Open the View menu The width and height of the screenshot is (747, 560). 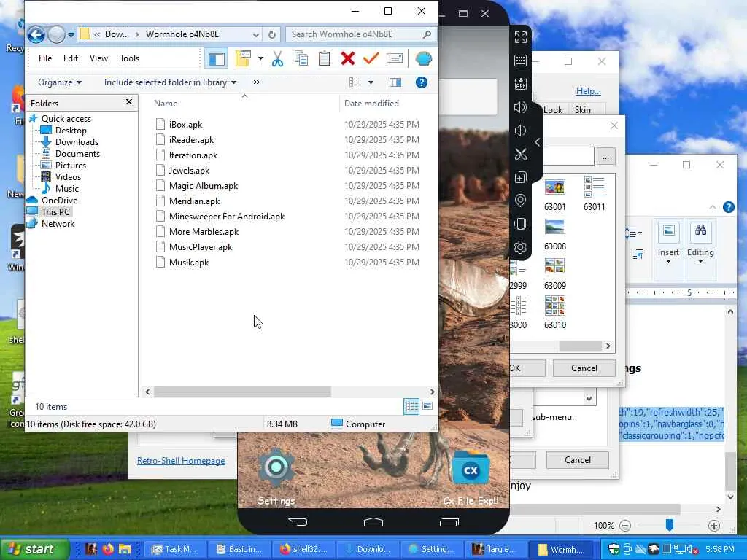tap(98, 58)
